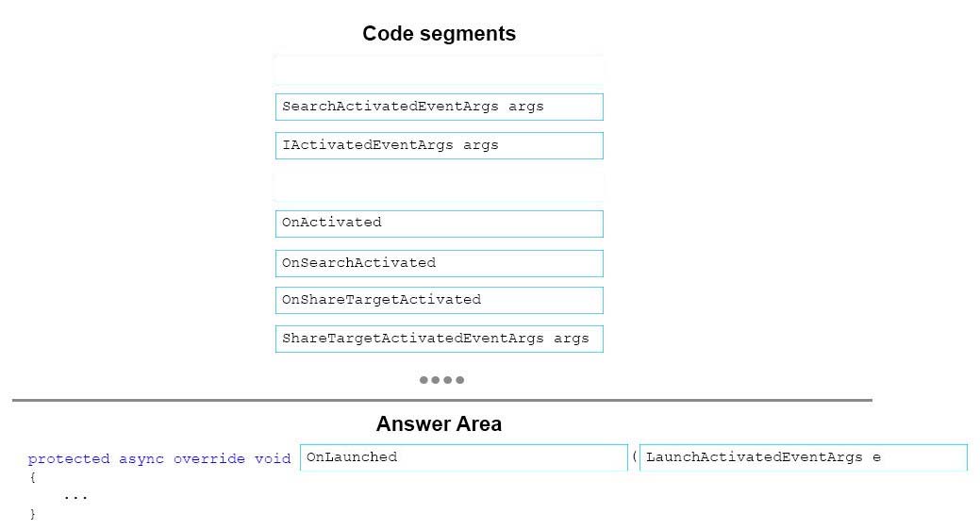Image resolution: width=980 pixels, height=530 pixels.
Task: Click the last gray dot of the drag handle
Action: [460, 380]
